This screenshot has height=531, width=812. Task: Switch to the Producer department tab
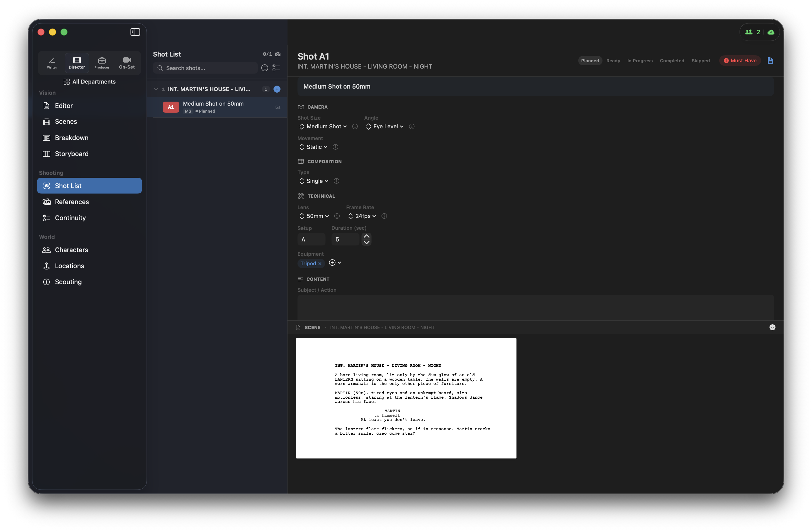click(x=102, y=63)
